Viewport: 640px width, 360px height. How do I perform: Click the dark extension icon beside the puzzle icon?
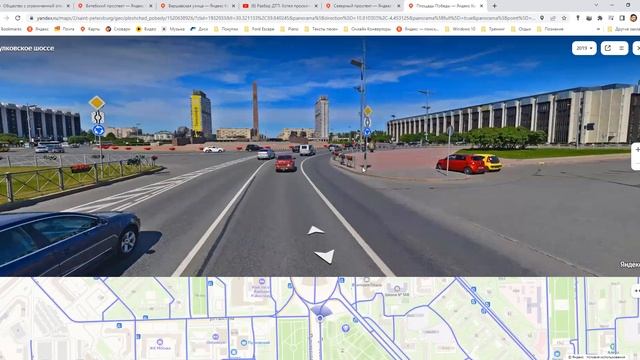coord(589,18)
